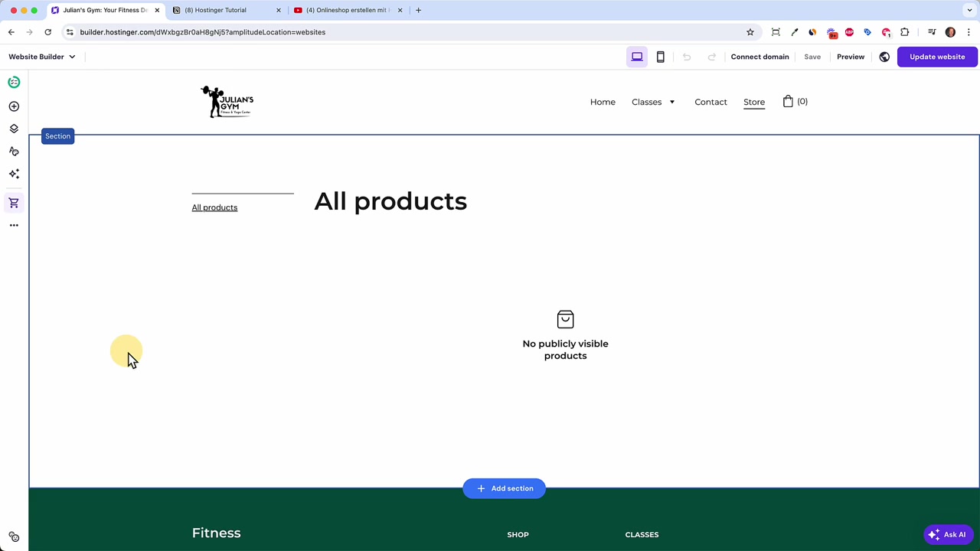
Task: Open the Chrome extensions puzzle icon
Action: coord(905,32)
